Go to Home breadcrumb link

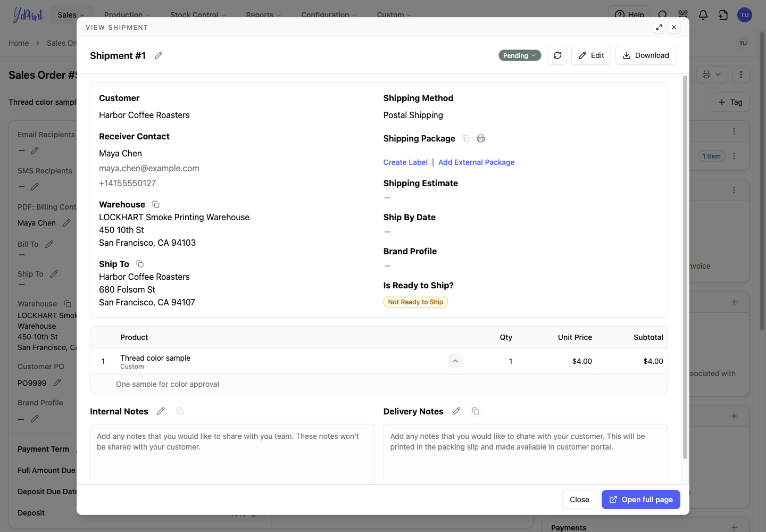point(19,43)
